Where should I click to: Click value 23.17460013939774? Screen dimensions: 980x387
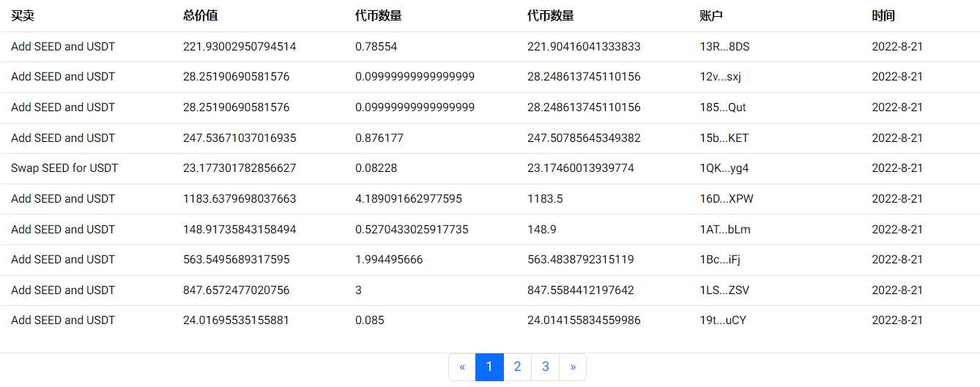581,168
